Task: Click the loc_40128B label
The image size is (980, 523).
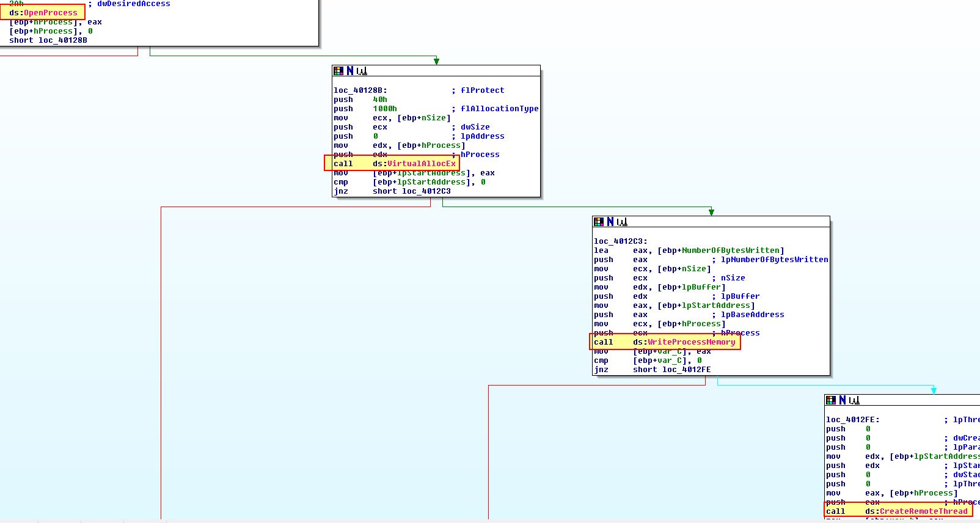Action: (x=360, y=90)
